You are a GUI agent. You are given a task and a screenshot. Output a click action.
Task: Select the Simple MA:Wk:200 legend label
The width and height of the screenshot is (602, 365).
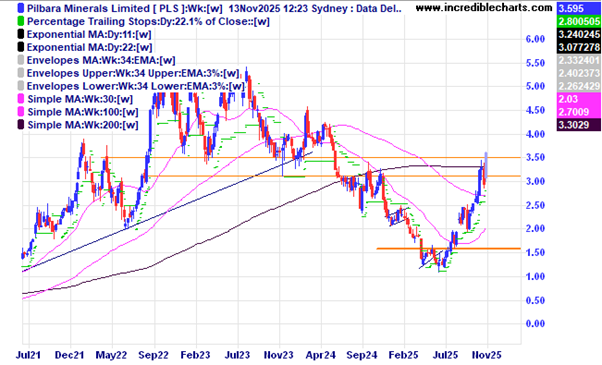tap(83, 125)
